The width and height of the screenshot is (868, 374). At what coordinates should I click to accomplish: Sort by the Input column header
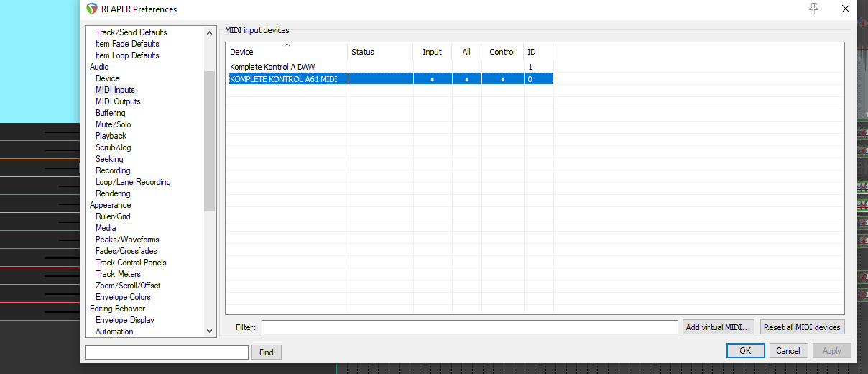(433, 52)
